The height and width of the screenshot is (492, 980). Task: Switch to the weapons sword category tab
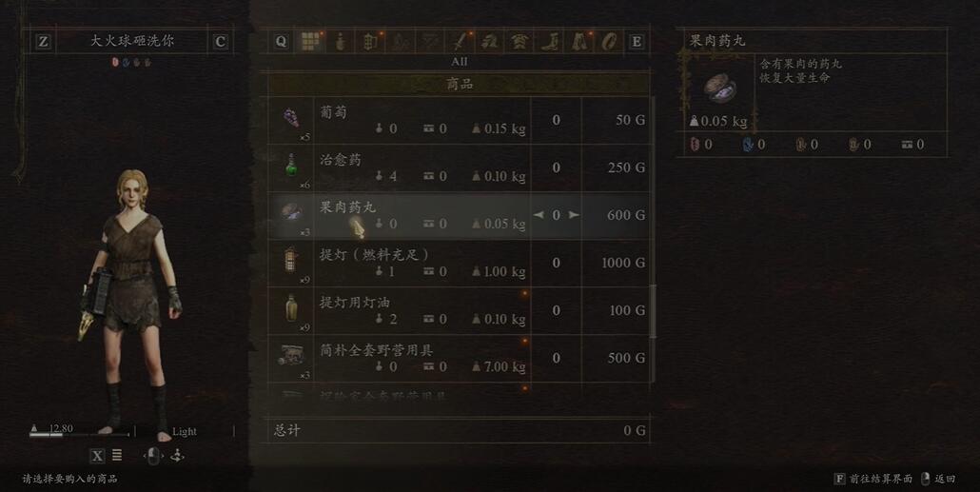(x=460, y=42)
